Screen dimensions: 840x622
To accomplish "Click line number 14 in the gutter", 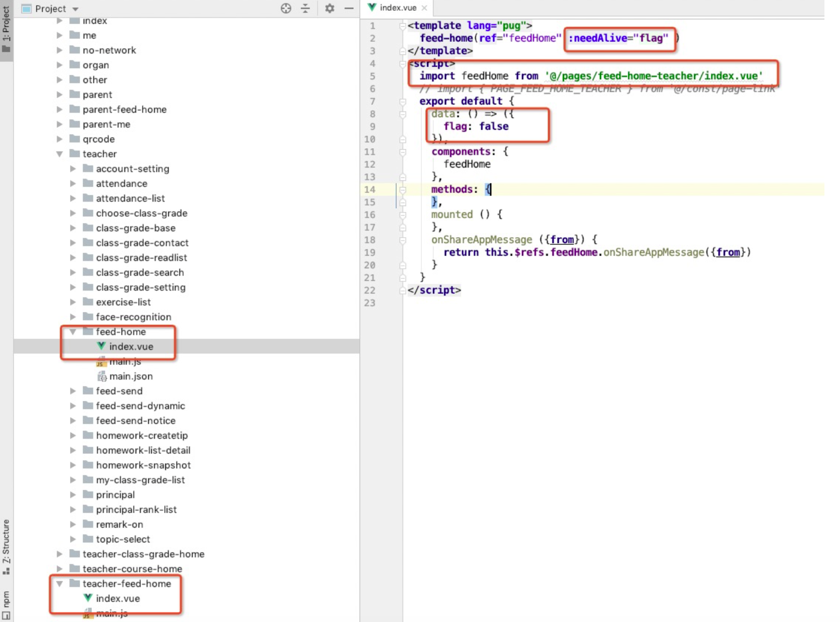I will [x=369, y=190].
